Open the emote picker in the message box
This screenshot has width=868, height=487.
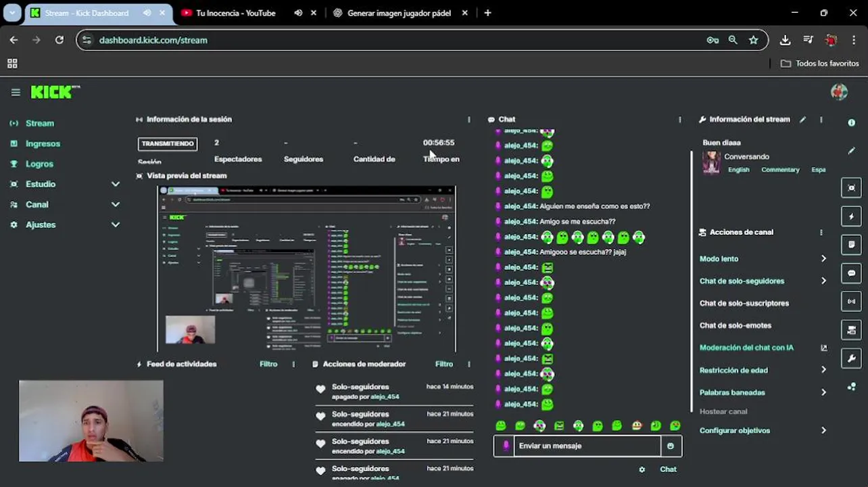tap(671, 446)
